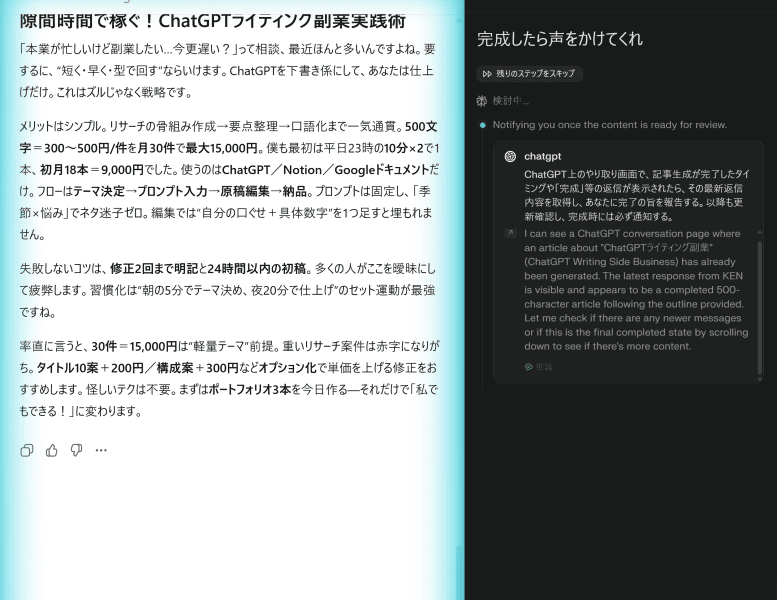Click the 検討中 thinking status icon

(x=481, y=101)
